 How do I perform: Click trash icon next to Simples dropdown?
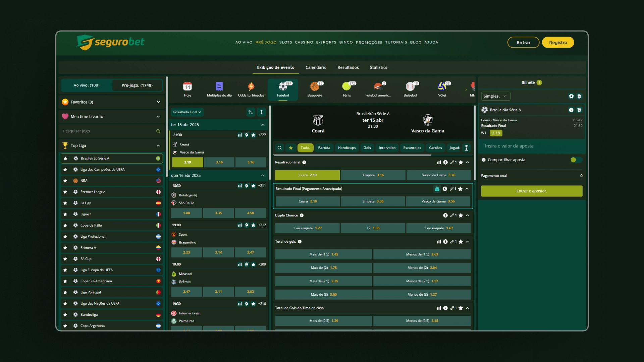point(579,96)
